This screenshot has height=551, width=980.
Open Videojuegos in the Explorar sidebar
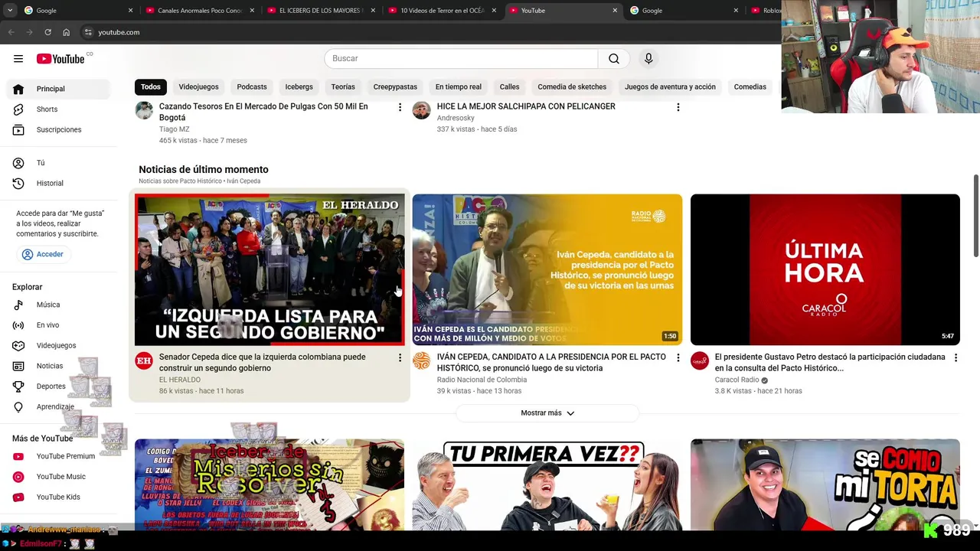tap(60, 346)
